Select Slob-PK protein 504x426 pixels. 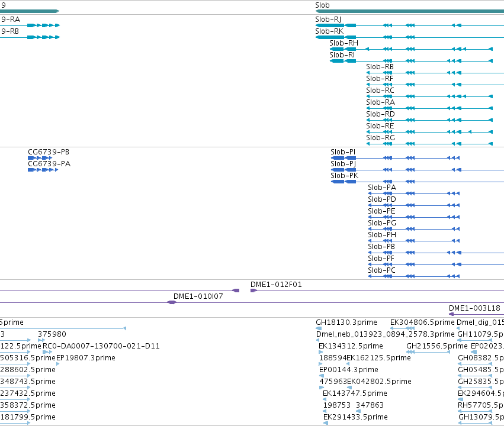[344, 176]
